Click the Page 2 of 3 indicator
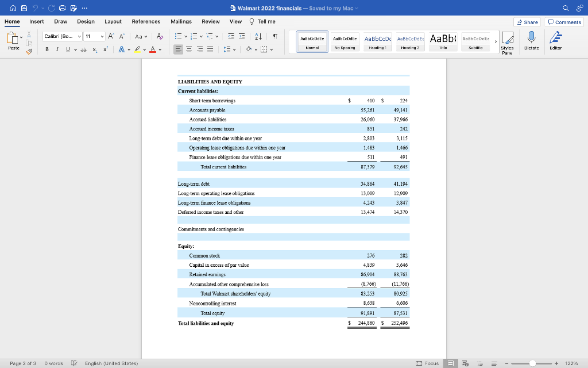 point(23,363)
